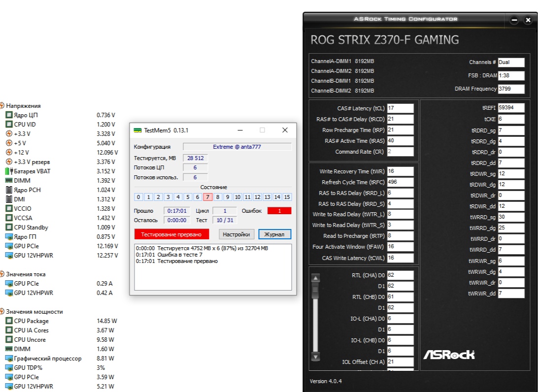The width and height of the screenshot is (538, 392).
Task: Click the red Ошибок counter field
Action: (279, 211)
